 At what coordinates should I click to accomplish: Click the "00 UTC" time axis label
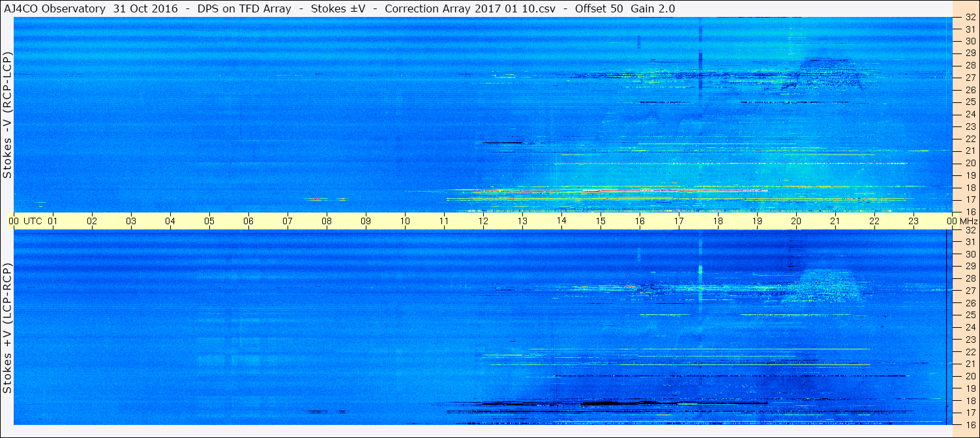25,221
